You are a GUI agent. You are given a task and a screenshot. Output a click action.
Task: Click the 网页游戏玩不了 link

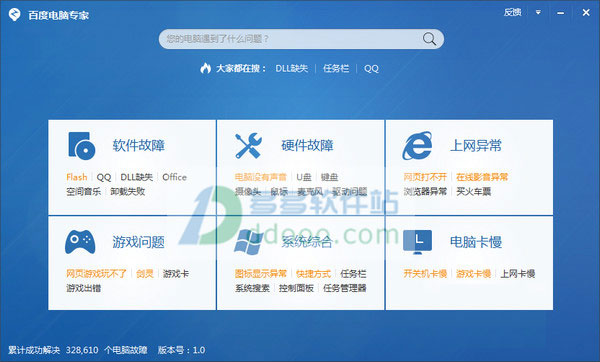click(96, 274)
